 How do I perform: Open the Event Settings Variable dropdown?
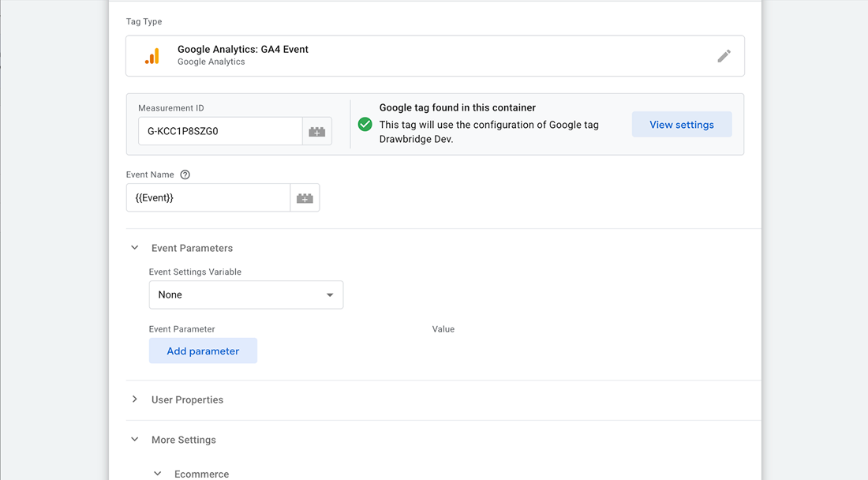246,294
